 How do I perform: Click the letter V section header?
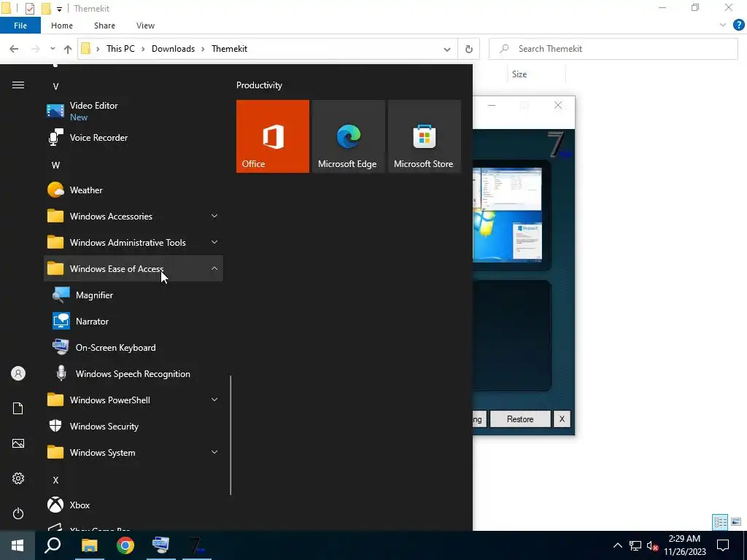coord(55,86)
